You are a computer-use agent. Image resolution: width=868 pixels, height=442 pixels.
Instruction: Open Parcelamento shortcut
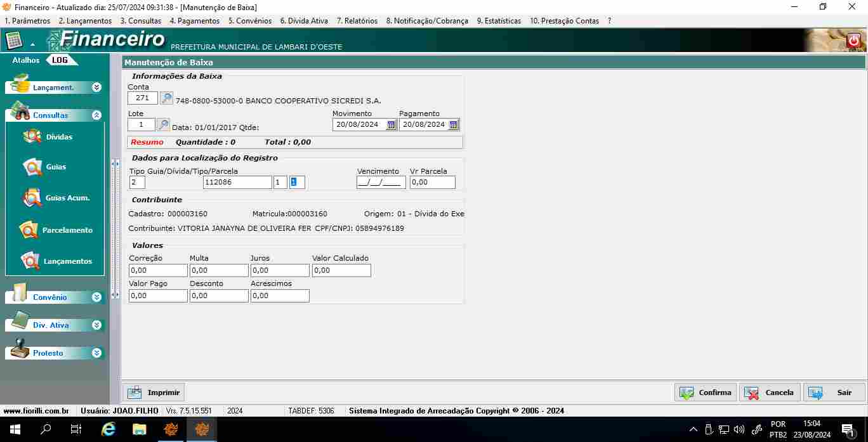pyautogui.click(x=56, y=230)
